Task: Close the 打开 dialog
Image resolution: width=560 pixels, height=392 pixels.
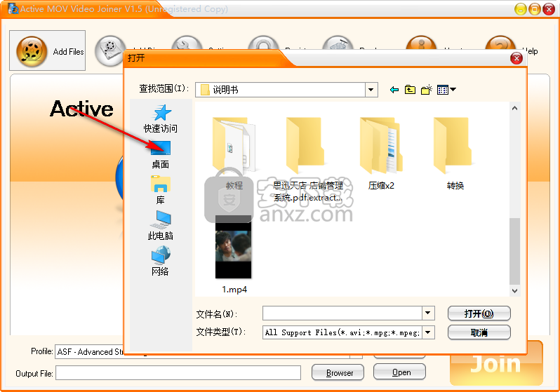Action: [x=516, y=58]
